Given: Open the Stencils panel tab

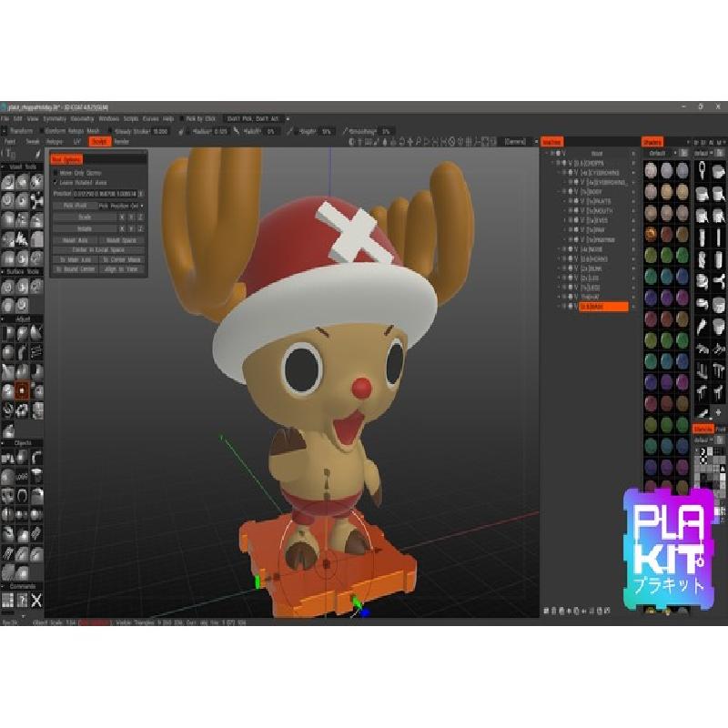Looking at the screenshot, I should pyautogui.click(x=703, y=429).
